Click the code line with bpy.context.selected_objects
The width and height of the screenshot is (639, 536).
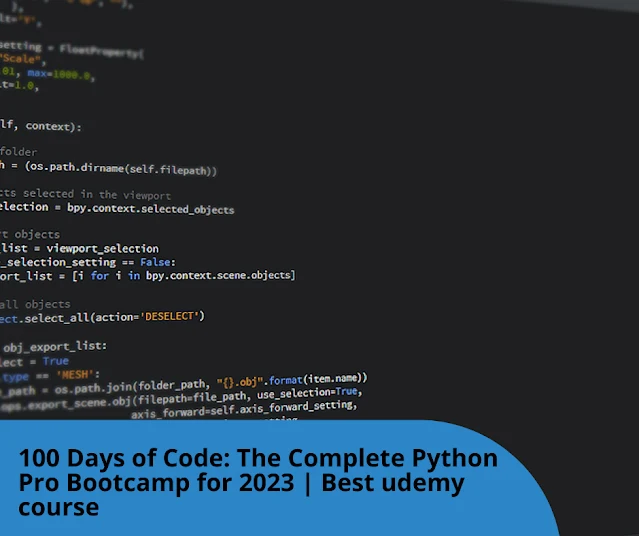117,208
